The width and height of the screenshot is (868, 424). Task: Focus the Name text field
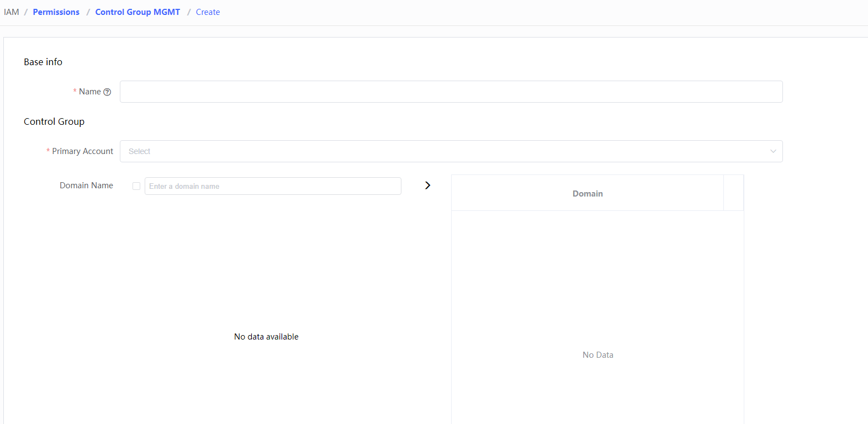click(x=451, y=92)
